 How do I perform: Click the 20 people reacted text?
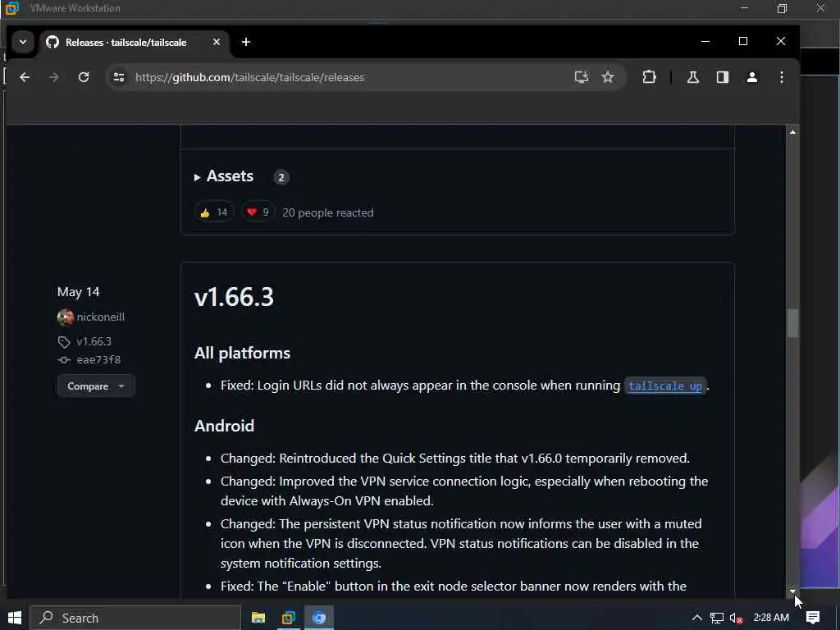pos(328,212)
